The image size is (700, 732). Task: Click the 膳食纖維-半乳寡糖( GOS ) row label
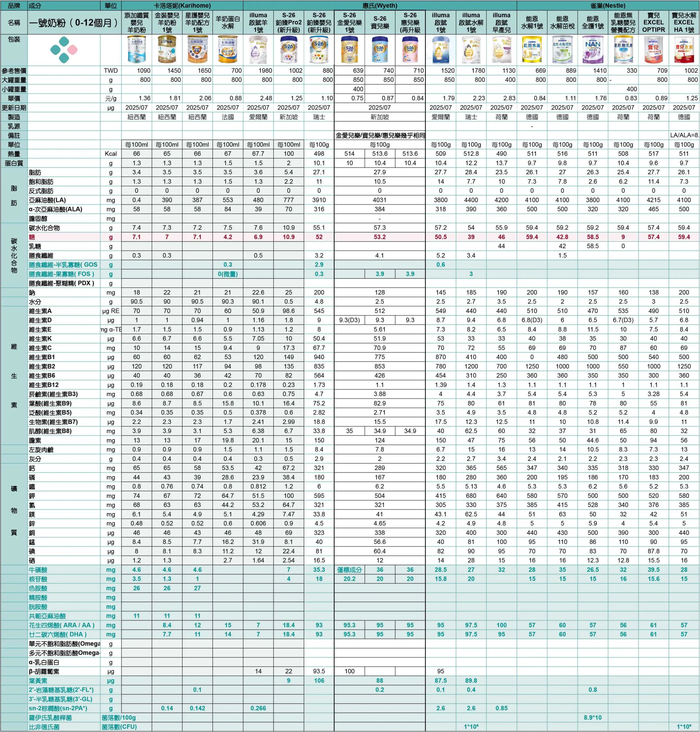click(63, 265)
